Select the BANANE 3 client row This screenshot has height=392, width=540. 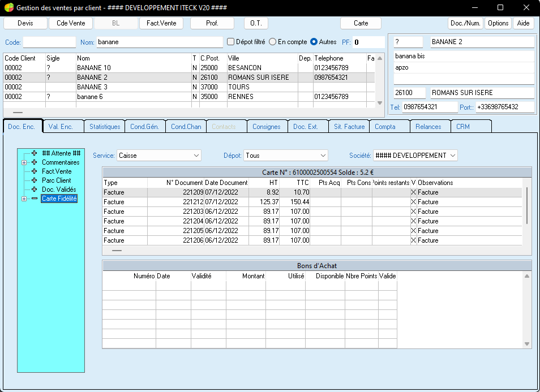pos(188,87)
